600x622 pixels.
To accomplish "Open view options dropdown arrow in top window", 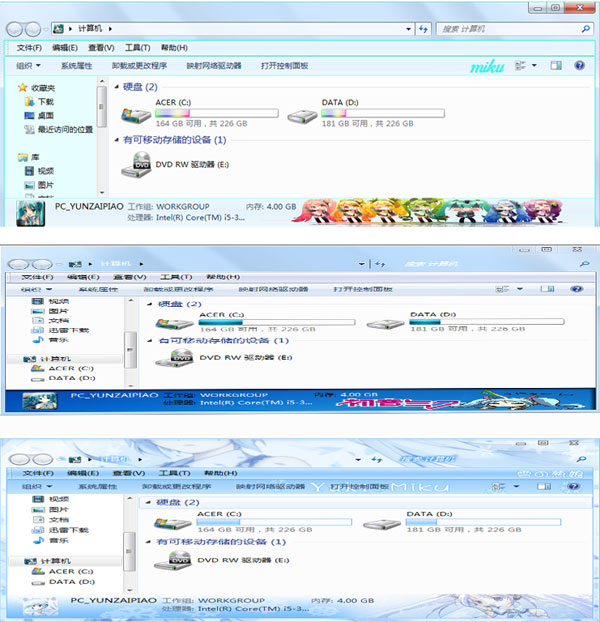I will coord(534,65).
